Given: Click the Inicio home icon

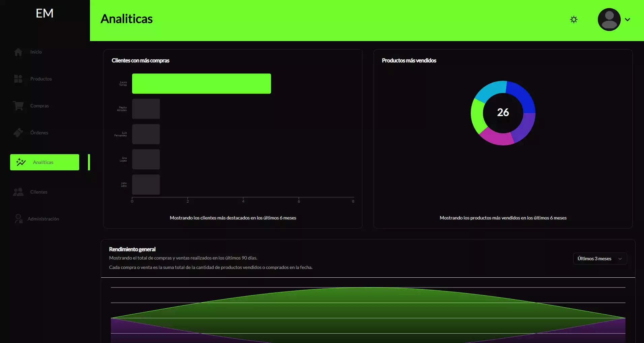Looking at the screenshot, I should click(x=18, y=52).
